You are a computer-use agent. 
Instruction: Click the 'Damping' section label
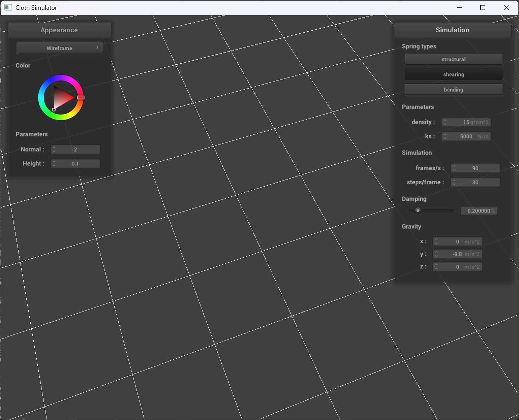pyautogui.click(x=414, y=199)
